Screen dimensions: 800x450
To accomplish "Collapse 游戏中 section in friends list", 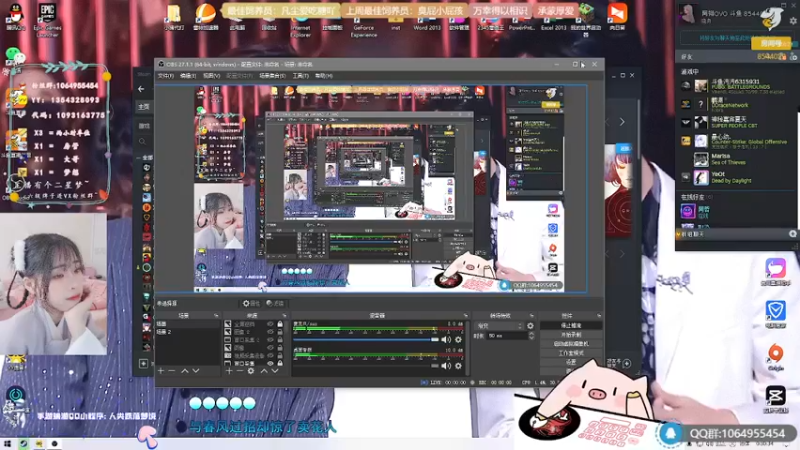I will pyautogui.click(x=689, y=72).
